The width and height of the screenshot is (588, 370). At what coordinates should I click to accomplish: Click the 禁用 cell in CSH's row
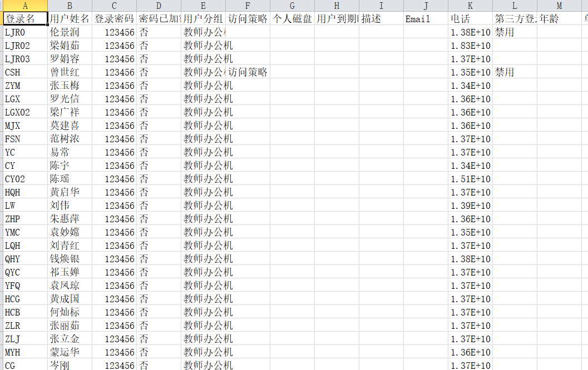pos(515,72)
